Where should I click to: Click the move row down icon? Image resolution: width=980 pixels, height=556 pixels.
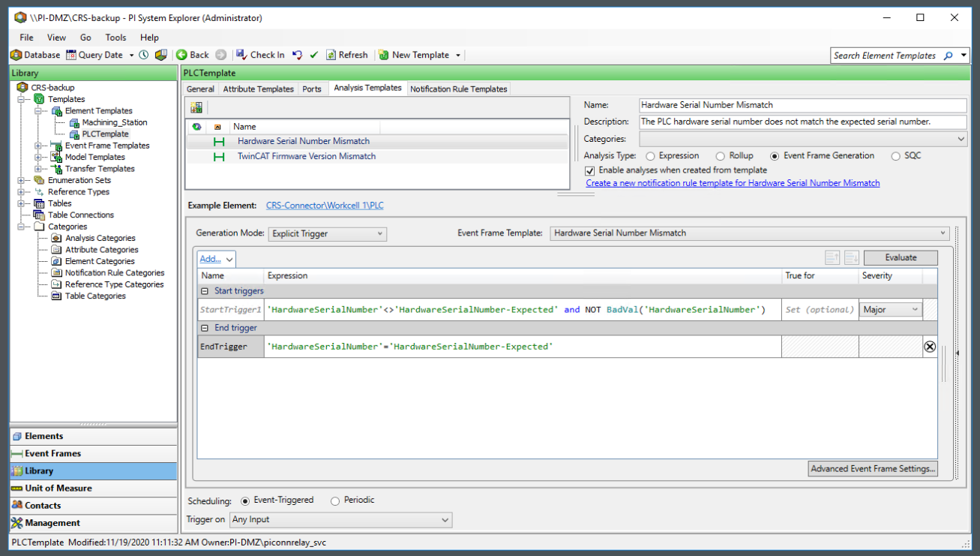(851, 257)
